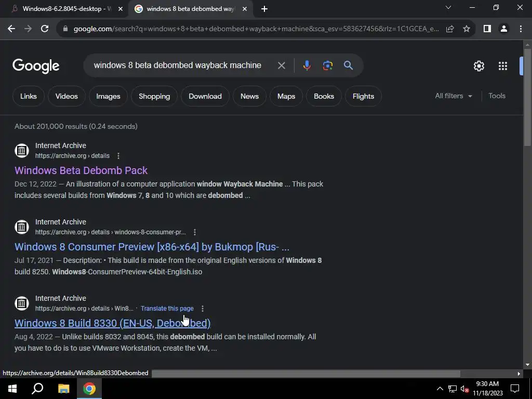
Task: Reload the current page
Action: pyautogui.click(x=45, y=29)
